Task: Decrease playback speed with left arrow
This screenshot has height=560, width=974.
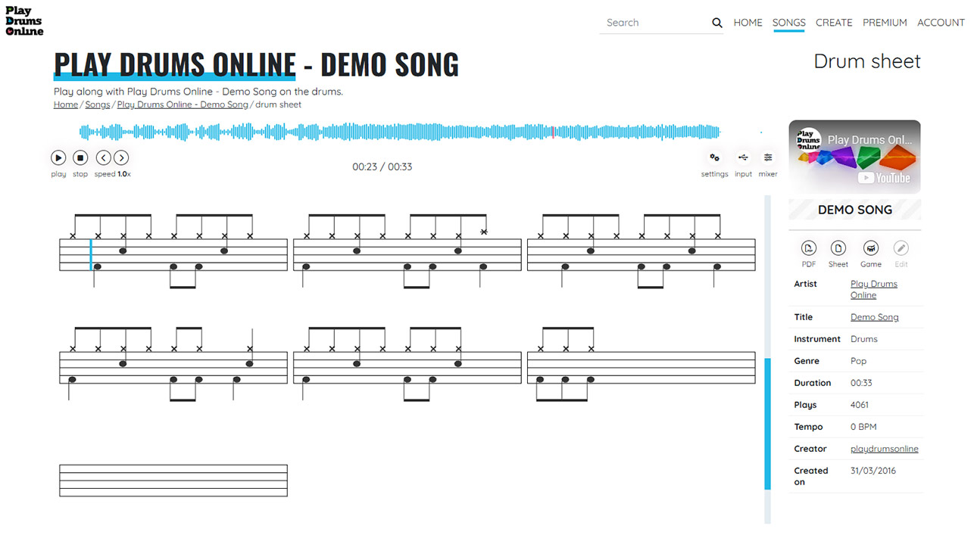Action: pyautogui.click(x=103, y=157)
